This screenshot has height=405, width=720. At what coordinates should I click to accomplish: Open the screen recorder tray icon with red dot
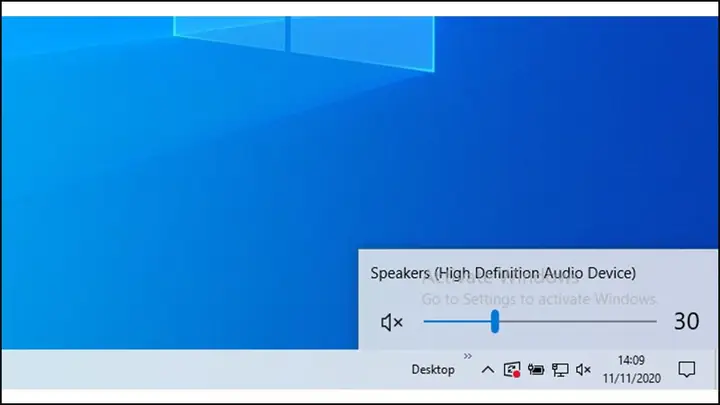point(512,370)
